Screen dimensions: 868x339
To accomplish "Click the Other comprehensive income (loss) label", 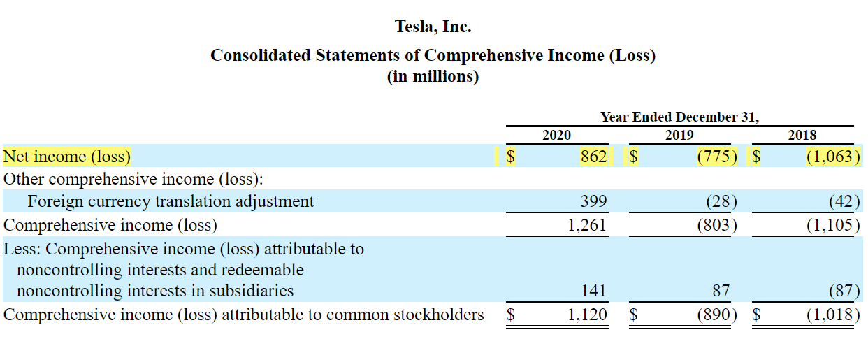I will pos(133,178).
